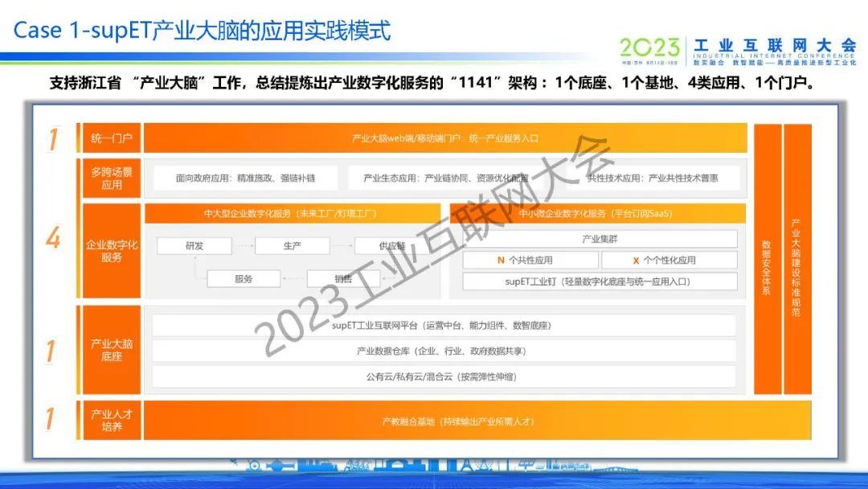868x489 pixels.
Task: Click the supET工业互联网平台 row
Action: pyautogui.click(x=443, y=326)
